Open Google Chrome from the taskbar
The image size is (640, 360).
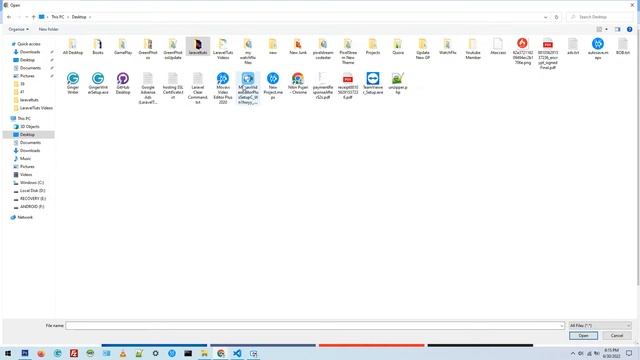pos(221,353)
